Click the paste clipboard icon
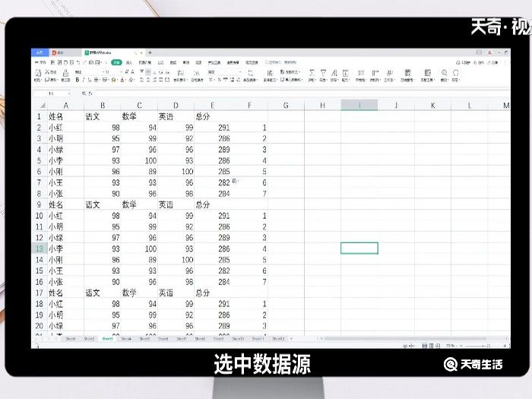This screenshot has width=532, height=399. (x=38, y=73)
